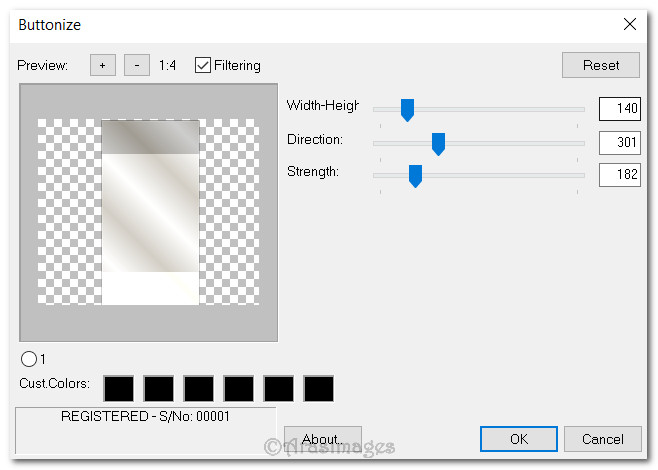Open the About dialog
The height and width of the screenshot is (470, 658).
(322, 439)
